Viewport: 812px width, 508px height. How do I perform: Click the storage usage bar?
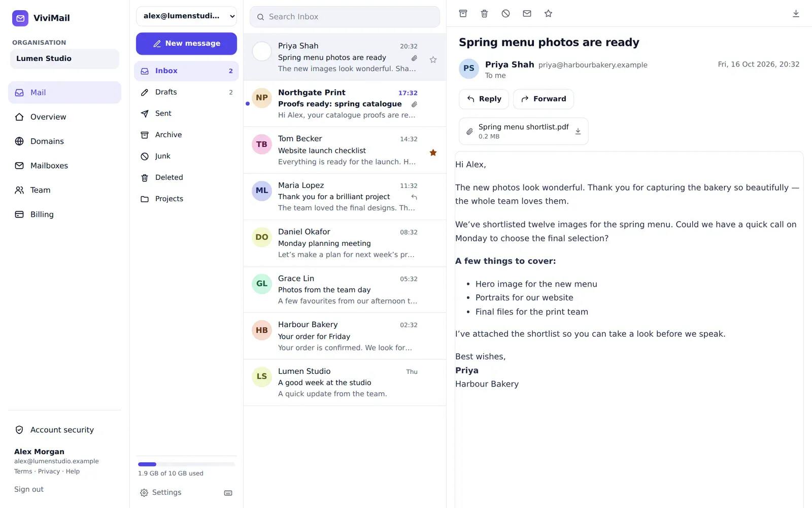click(x=186, y=464)
